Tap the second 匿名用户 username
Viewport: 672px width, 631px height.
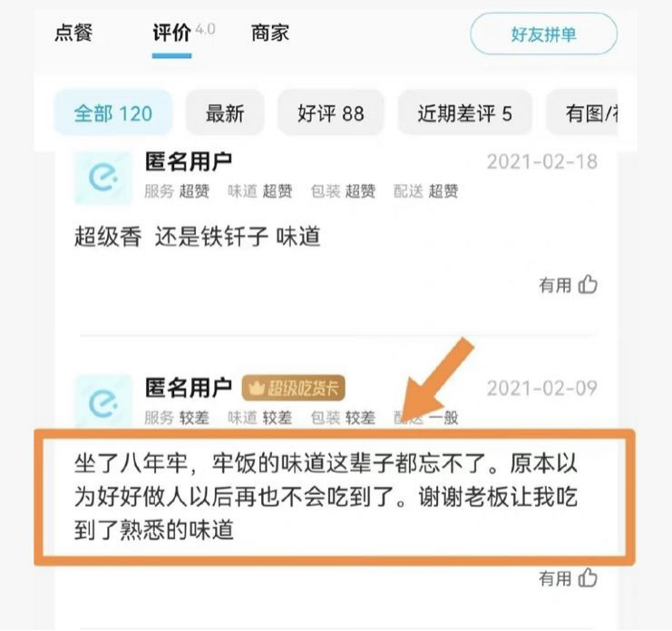click(189, 387)
